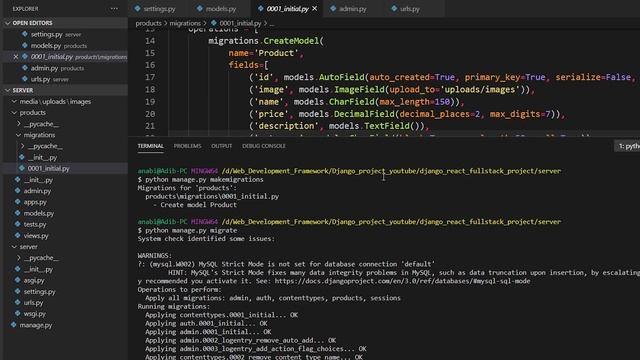Open settings.py in server subfolder tree

click(x=39, y=292)
